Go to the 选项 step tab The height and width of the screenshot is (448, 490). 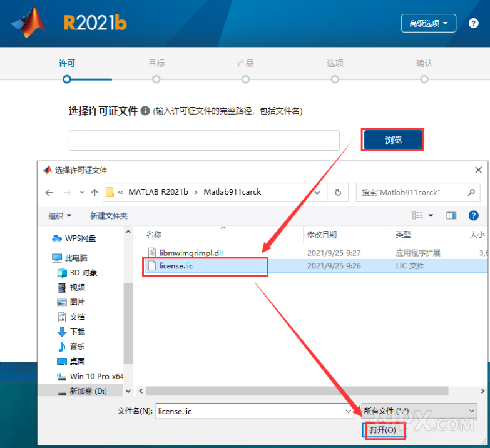335,64
